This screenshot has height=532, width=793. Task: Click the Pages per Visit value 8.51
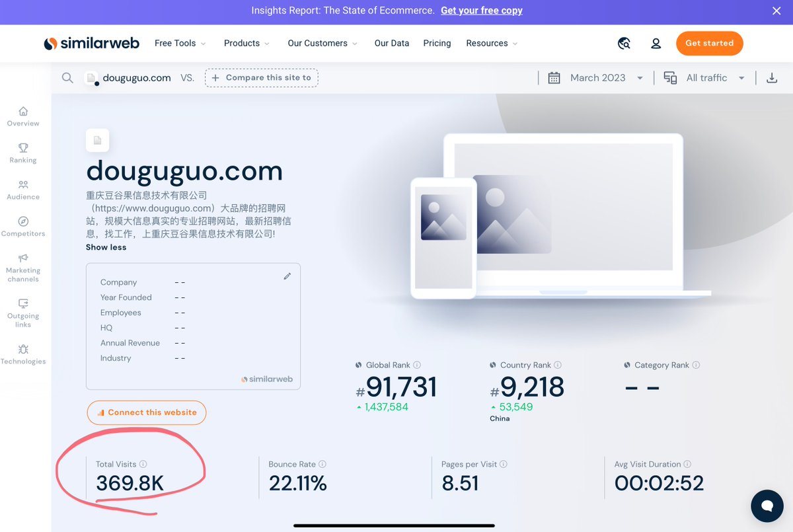pyautogui.click(x=460, y=483)
